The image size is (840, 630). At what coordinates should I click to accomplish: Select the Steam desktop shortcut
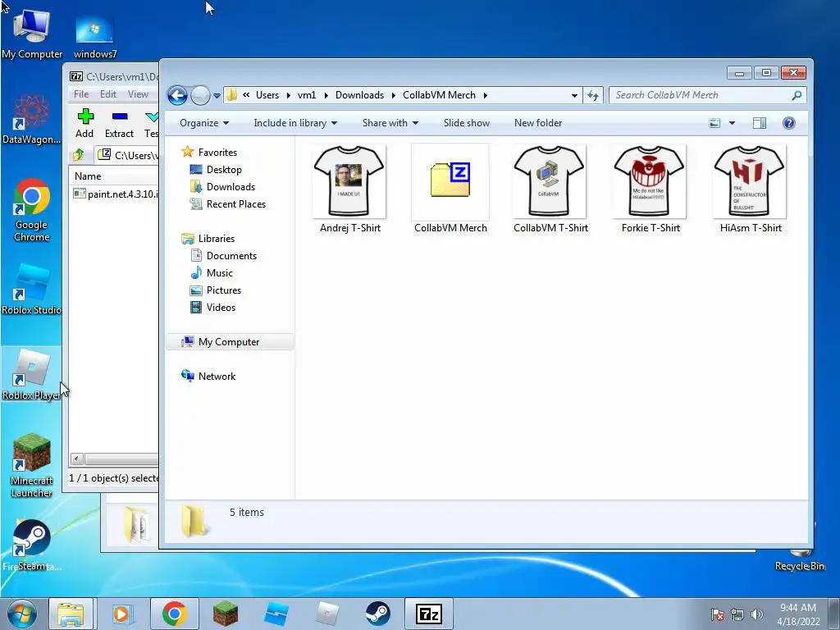[32, 545]
